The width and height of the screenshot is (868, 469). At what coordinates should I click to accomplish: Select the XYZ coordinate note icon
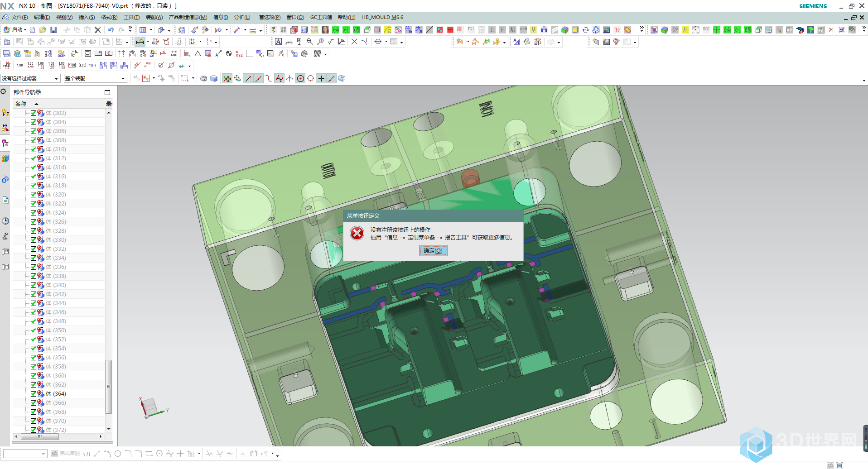pos(239,54)
